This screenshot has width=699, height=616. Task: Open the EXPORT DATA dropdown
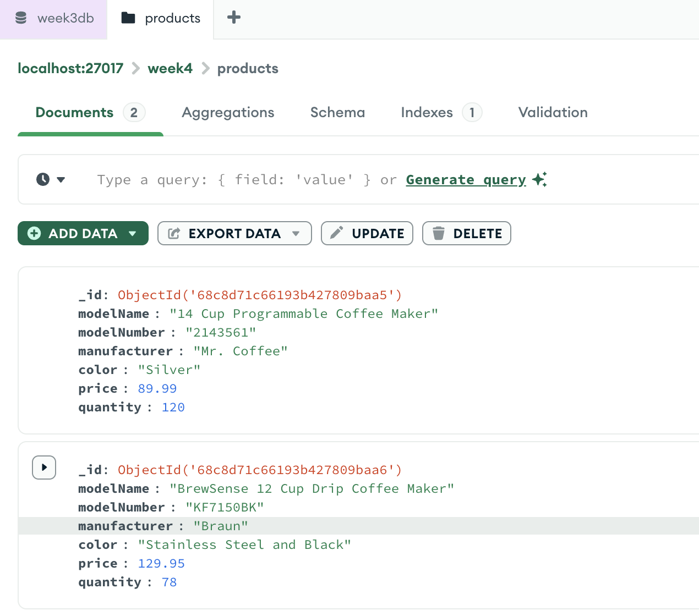[234, 233]
